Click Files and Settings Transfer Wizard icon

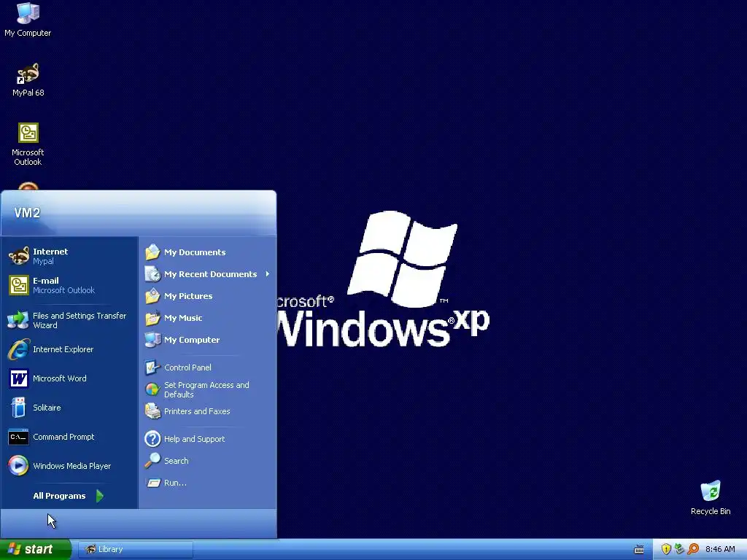pyautogui.click(x=18, y=320)
